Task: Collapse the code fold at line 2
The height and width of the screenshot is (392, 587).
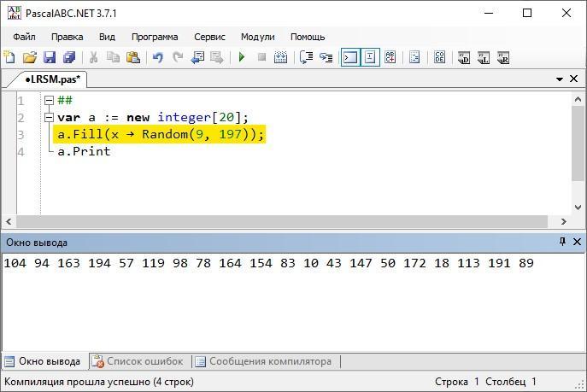Action: 49,118
